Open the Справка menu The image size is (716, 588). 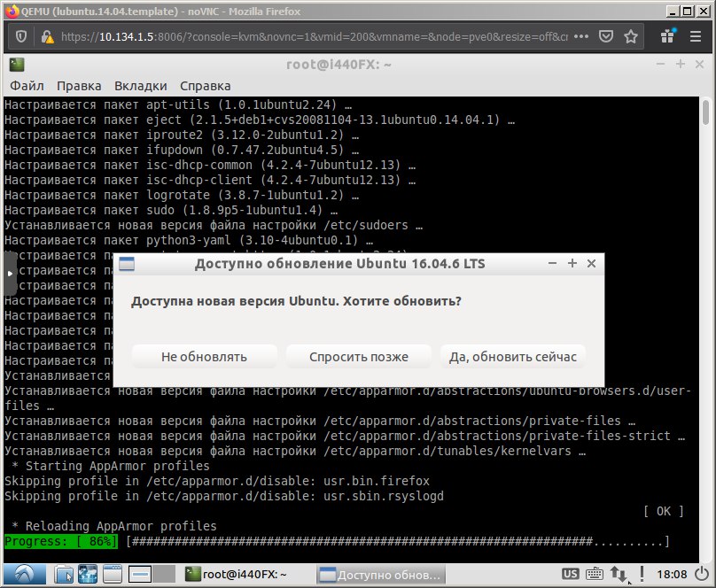click(x=205, y=86)
